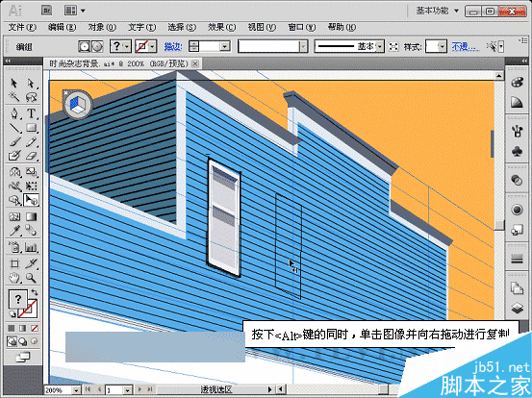The height and width of the screenshot is (398, 532).
Task: Open 效果(C) menu
Action: [222, 27]
